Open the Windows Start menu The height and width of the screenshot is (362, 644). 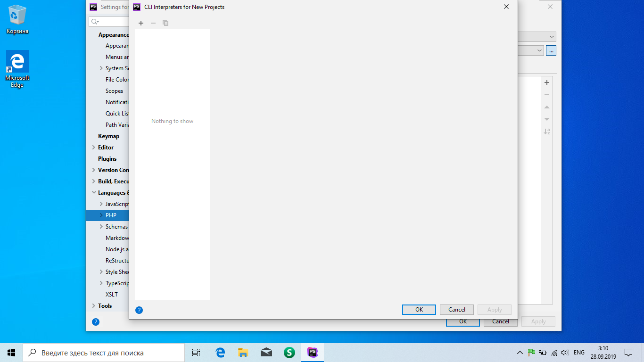click(x=11, y=352)
